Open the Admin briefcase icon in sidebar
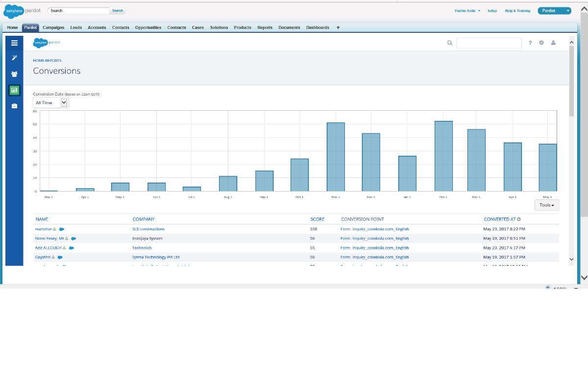The width and height of the screenshot is (588, 392). coord(14,106)
